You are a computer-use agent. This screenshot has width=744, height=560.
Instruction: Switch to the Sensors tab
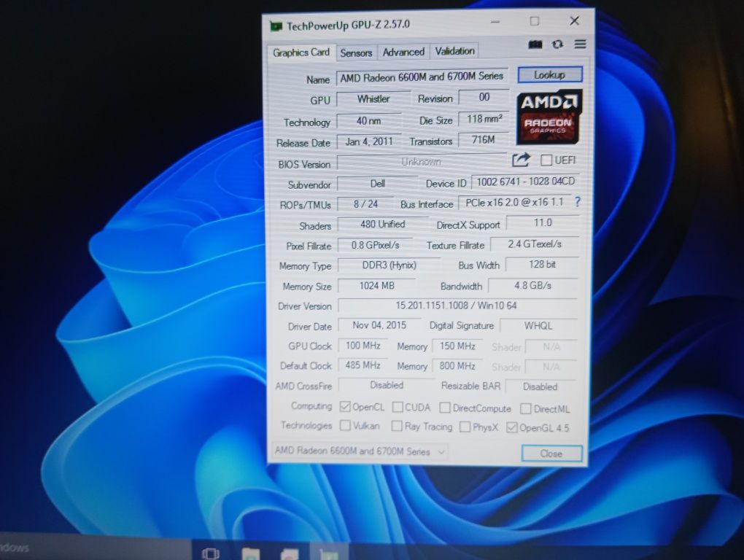(356, 52)
